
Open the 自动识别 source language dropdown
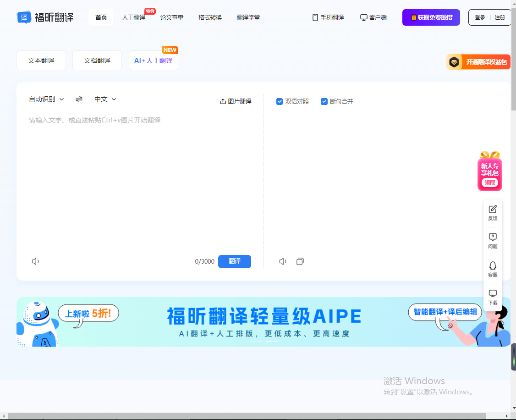point(46,99)
